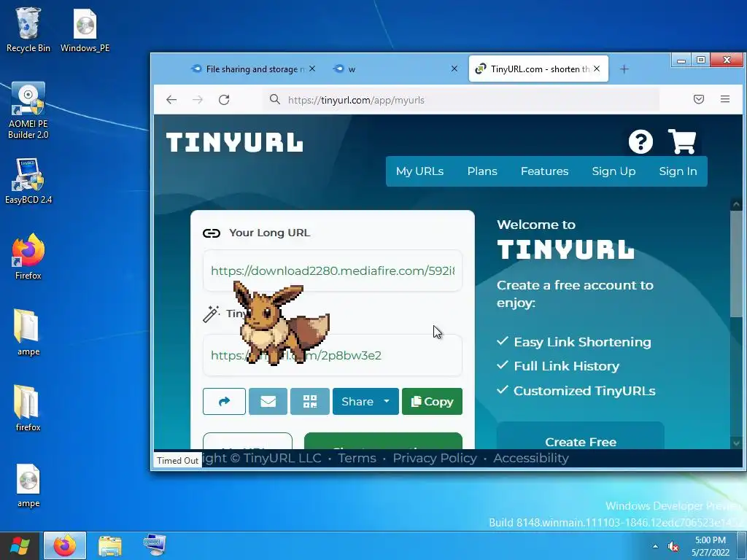Viewport: 747px width, 560px height.
Task: Expand the Share dropdown arrow
Action: (387, 402)
